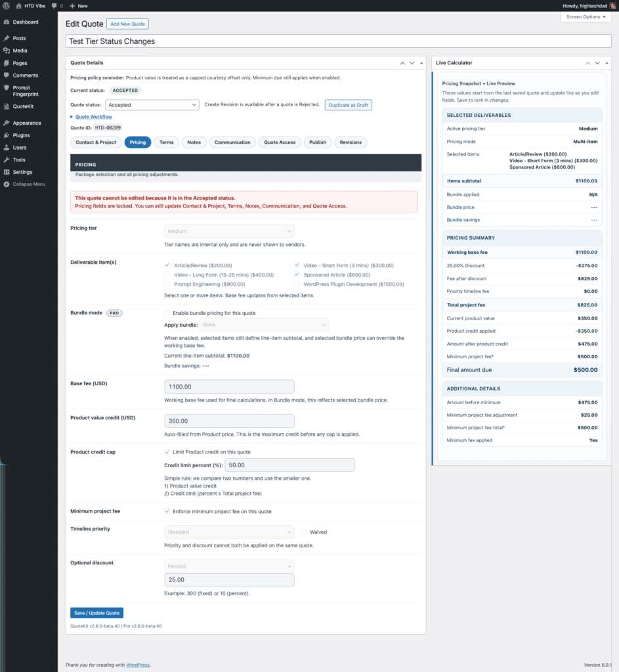Click the Users sidebar icon

(x=7, y=148)
